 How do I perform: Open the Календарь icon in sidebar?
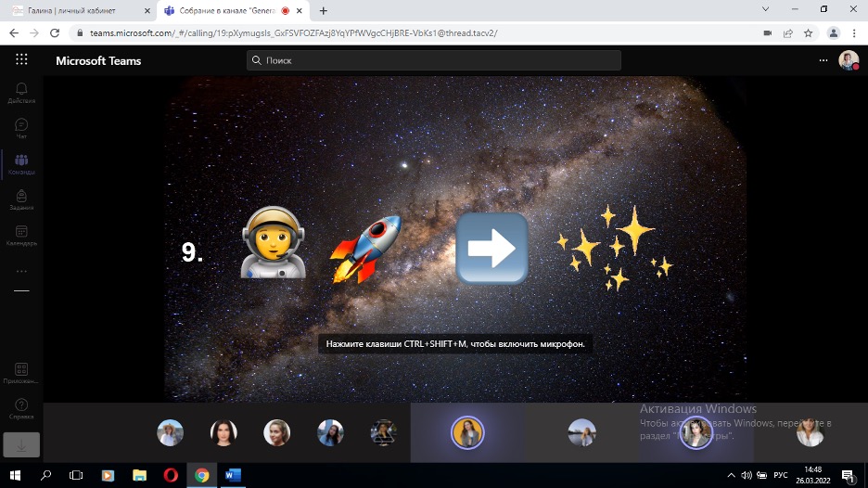21,235
